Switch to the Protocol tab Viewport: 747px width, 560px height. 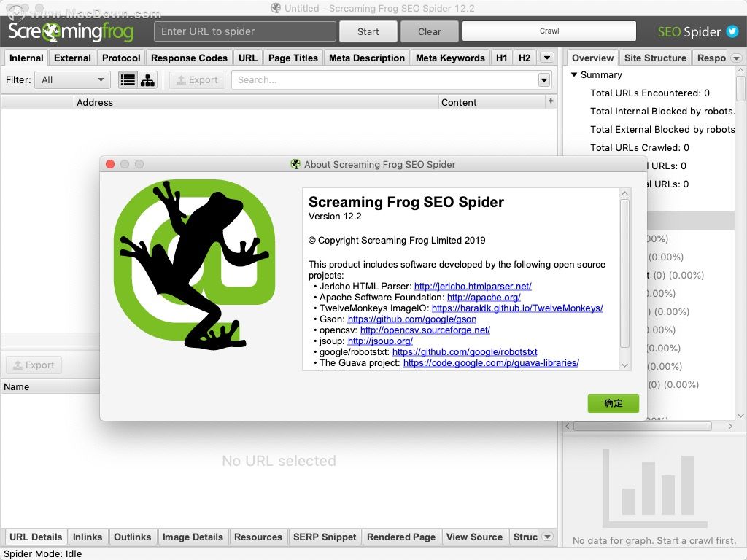pyautogui.click(x=121, y=58)
